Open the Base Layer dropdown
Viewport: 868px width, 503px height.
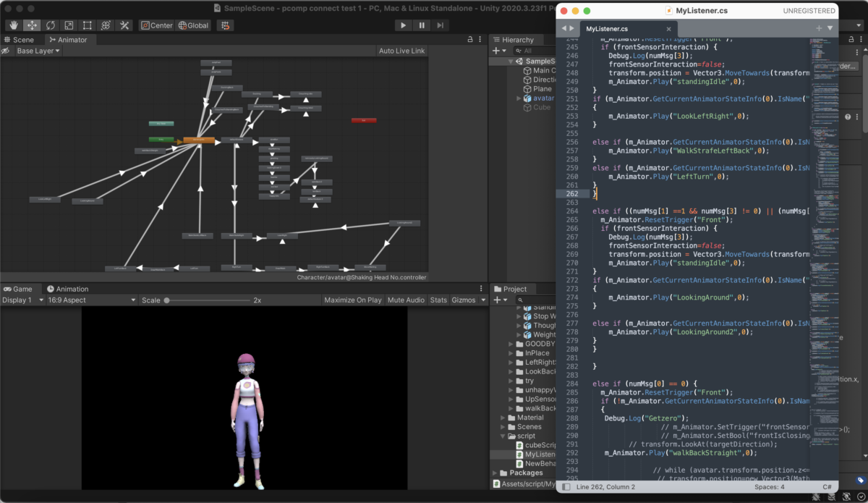click(x=38, y=51)
